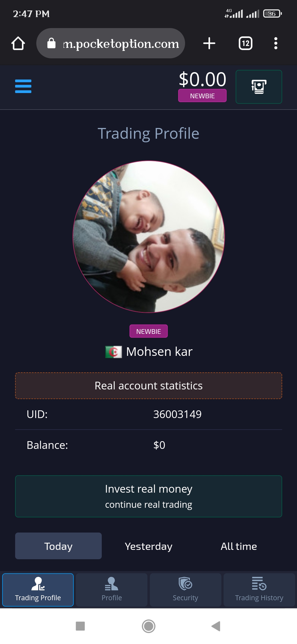The width and height of the screenshot is (297, 644).
Task: Open the Security tab
Action: (185, 590)
